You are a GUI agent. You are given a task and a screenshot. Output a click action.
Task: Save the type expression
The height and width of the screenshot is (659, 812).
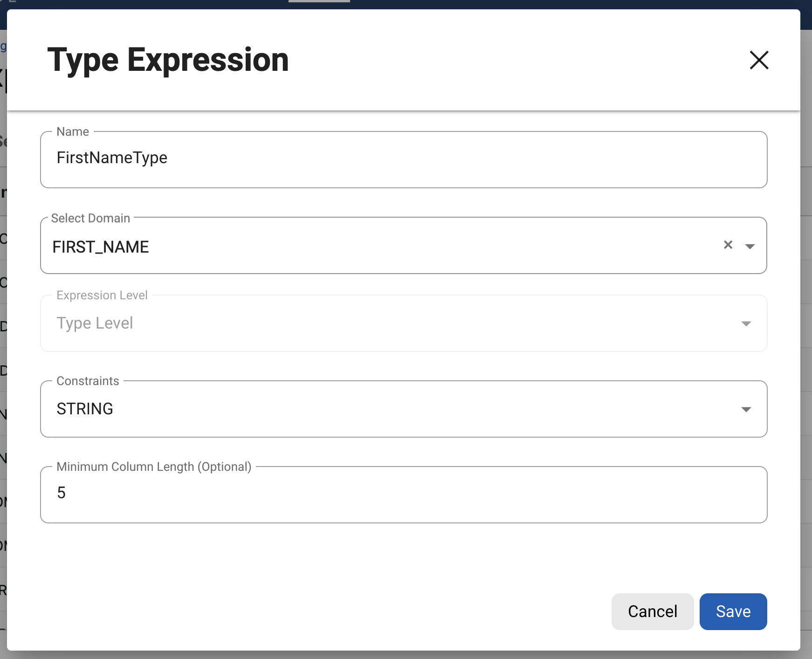(x=733, y=611)
